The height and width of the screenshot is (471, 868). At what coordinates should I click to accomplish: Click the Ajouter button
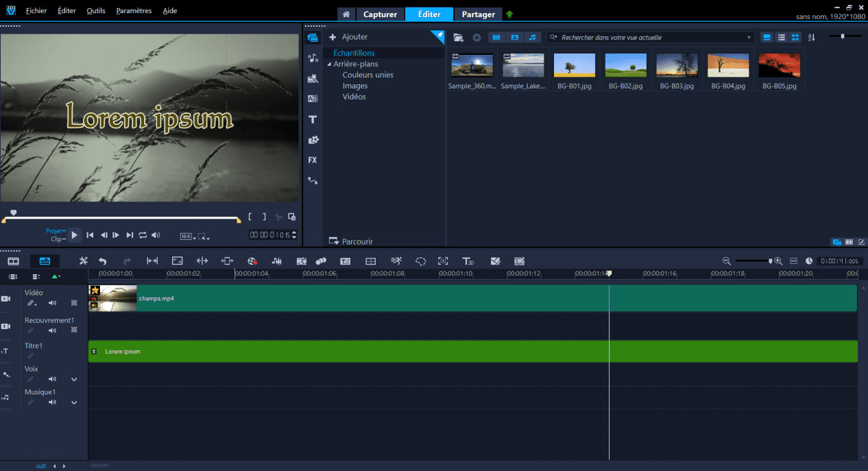pyautogui.click(x=348, y=37)
